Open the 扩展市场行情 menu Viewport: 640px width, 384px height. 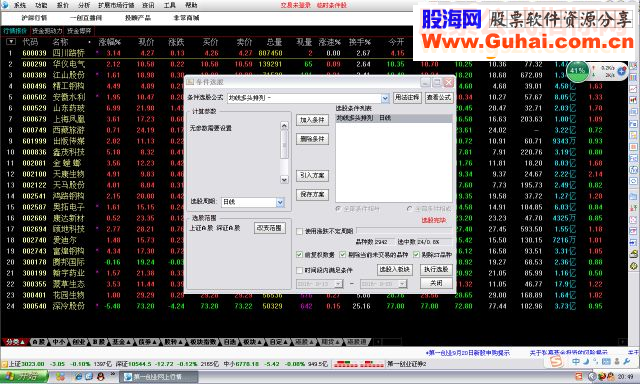point(116,5)
